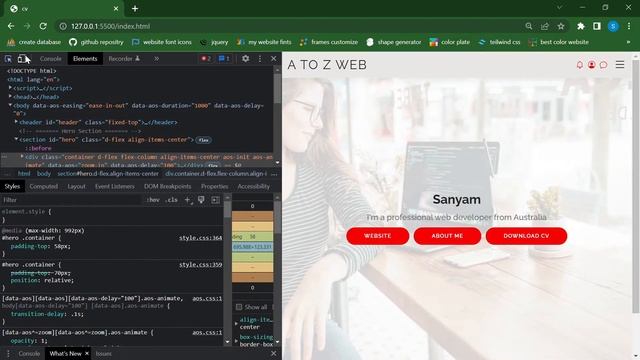Open DevTools settings gear
The image size is (640, 360).
[245, 59]
